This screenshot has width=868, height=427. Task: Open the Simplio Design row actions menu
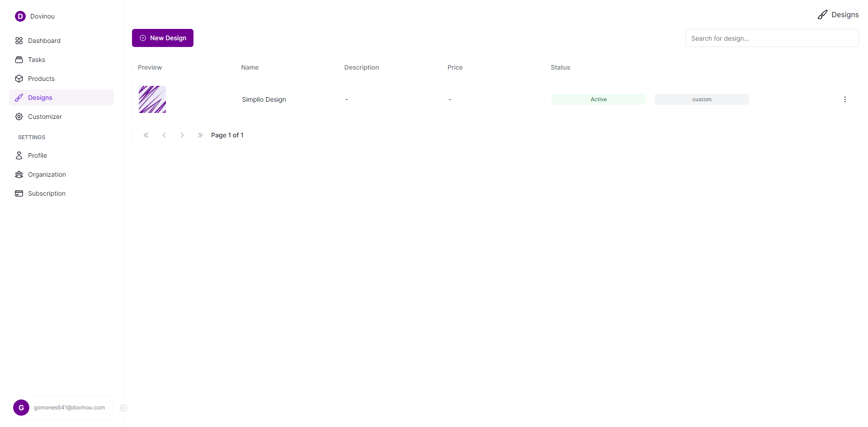pos(844,99)
